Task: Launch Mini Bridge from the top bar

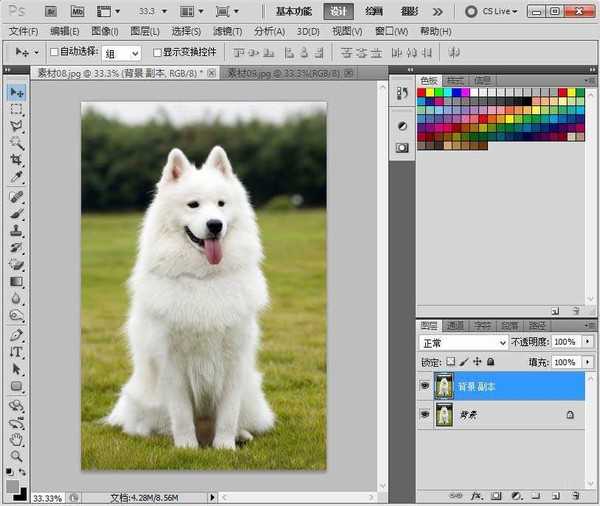Action: pyautogui.click(x=76, y=12)
